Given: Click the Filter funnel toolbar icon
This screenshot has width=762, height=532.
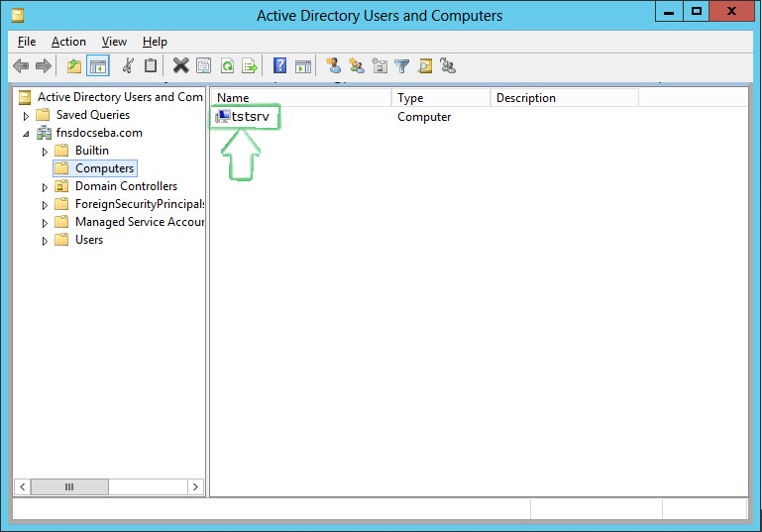Looking at the screenshot, I should click(401, 66).
